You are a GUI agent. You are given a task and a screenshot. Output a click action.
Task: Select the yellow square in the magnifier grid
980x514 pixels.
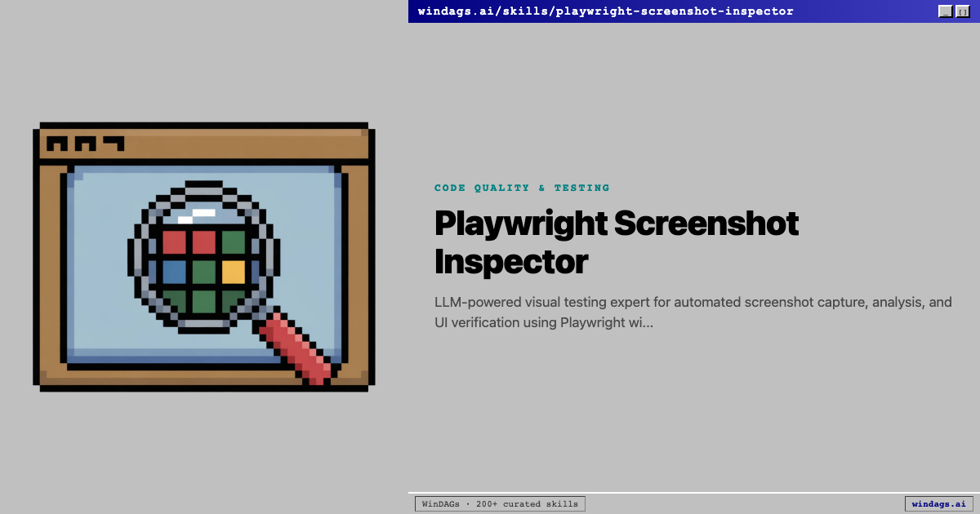click(x=233, y=272)
